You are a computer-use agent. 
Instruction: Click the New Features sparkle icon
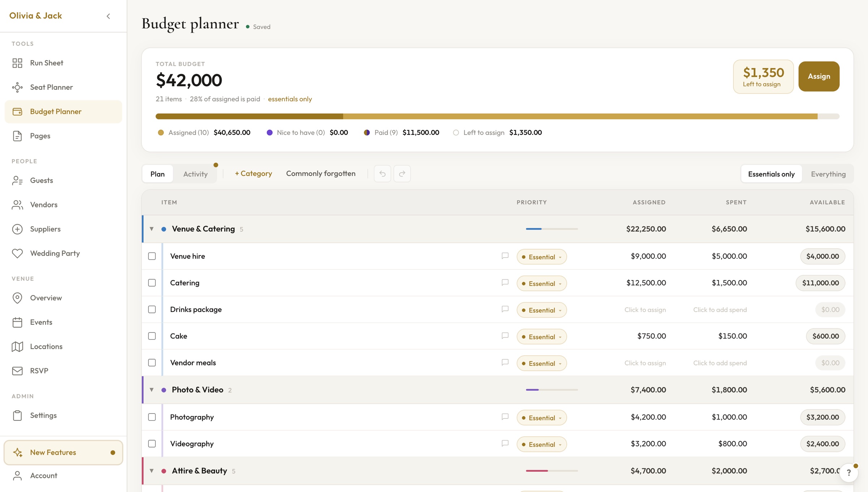point(17,452)
